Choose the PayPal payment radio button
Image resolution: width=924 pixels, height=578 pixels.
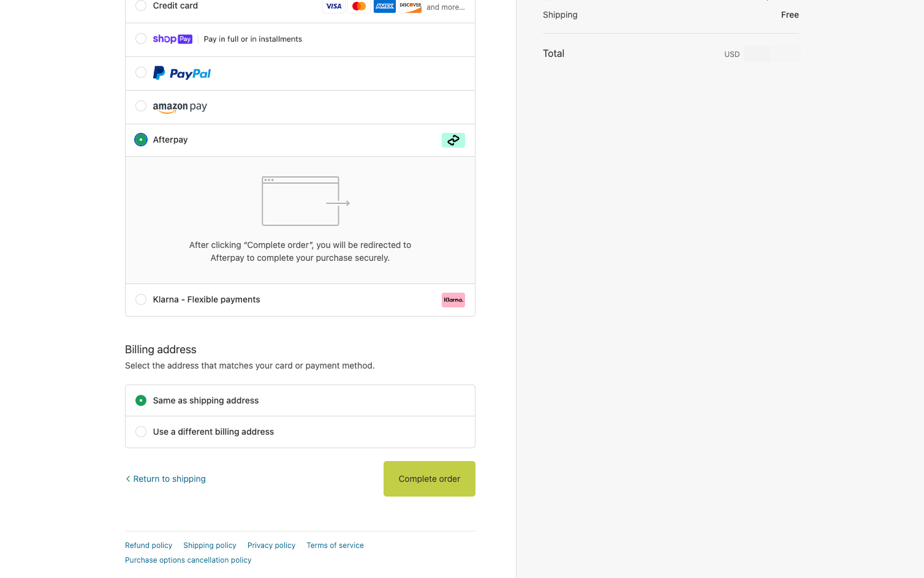tap(141, 72)
